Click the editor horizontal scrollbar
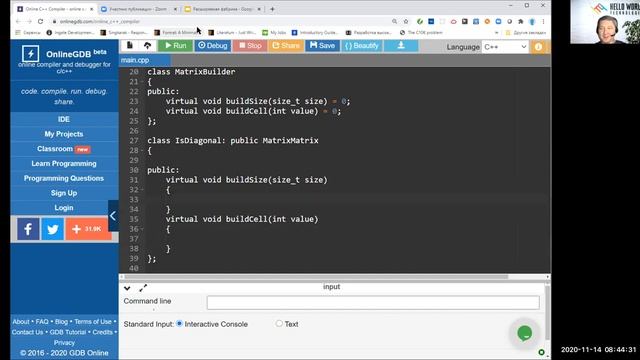Screen dimensions: 640x360 pyautogui.click(x=316, y=277)
